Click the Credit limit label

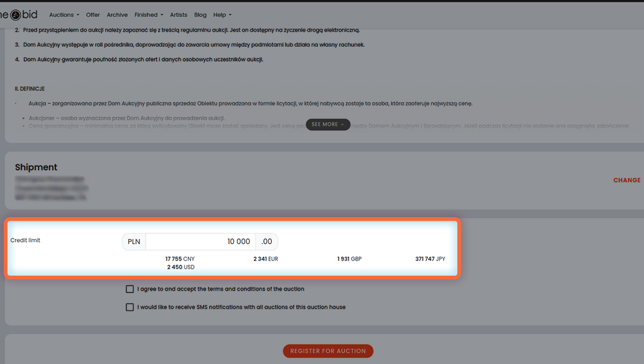point(25,240)
